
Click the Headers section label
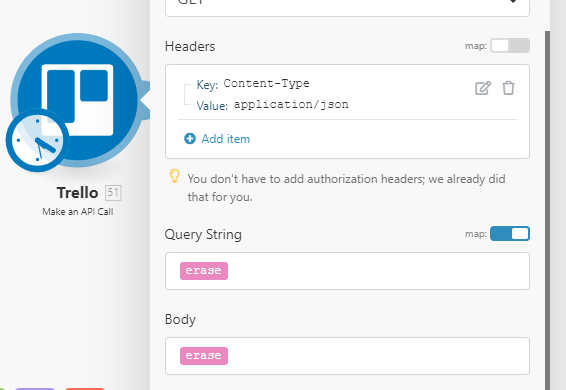point(190,46)
